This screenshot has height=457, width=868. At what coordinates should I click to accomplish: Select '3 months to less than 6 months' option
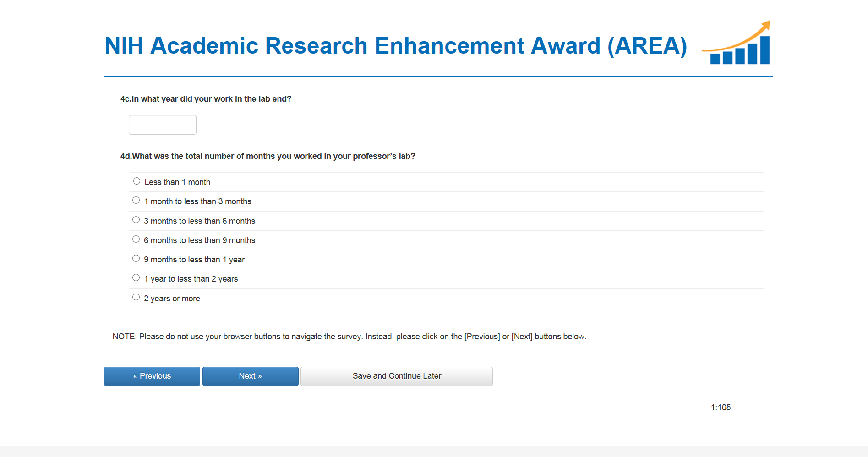coord(136,220)
